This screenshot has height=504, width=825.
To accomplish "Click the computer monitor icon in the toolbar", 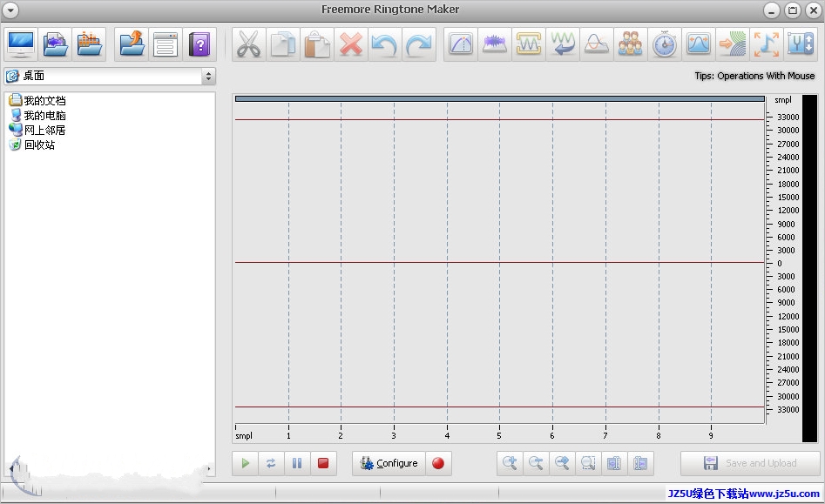I will point(21,44).
